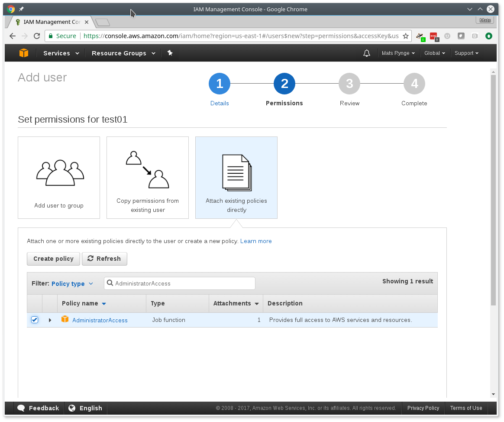Click the green circle up-arrow extension icon

(488, 36)
